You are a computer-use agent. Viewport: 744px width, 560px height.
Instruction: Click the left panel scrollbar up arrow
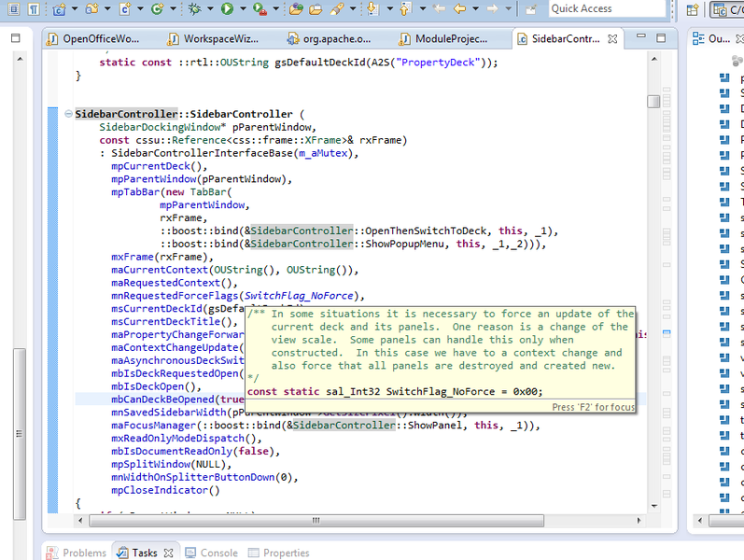[x=20, y=60]
